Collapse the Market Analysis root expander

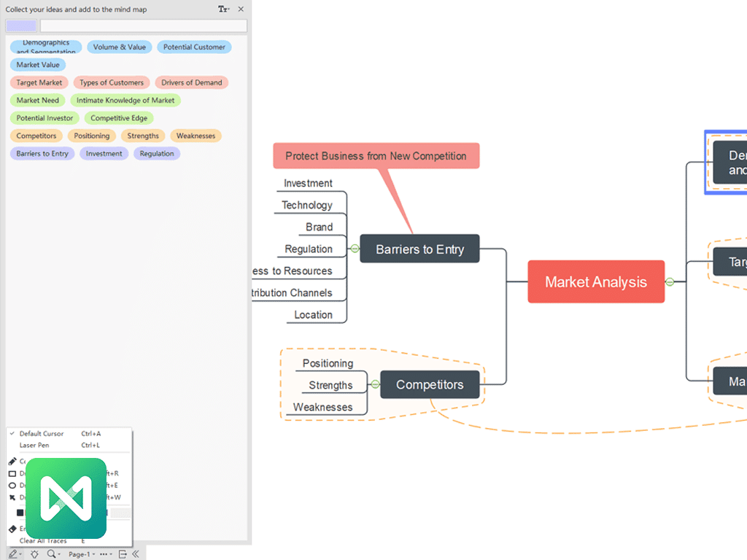pos(670,281)
